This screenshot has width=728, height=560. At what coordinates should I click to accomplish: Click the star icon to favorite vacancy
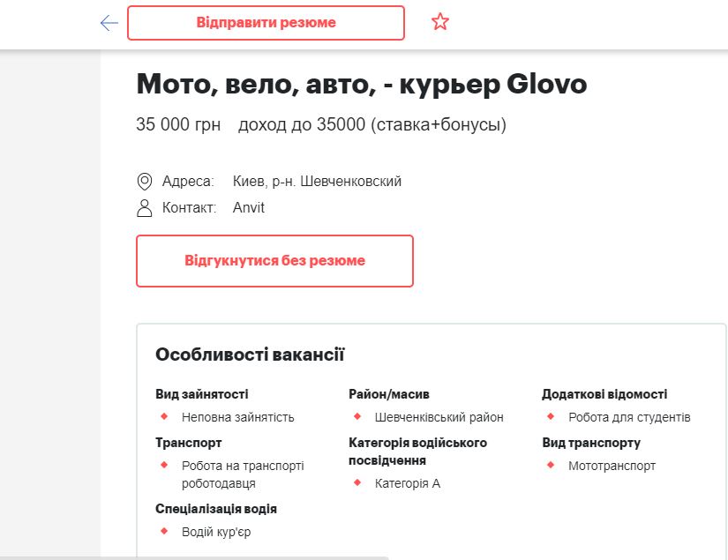(x=439, y=20)
